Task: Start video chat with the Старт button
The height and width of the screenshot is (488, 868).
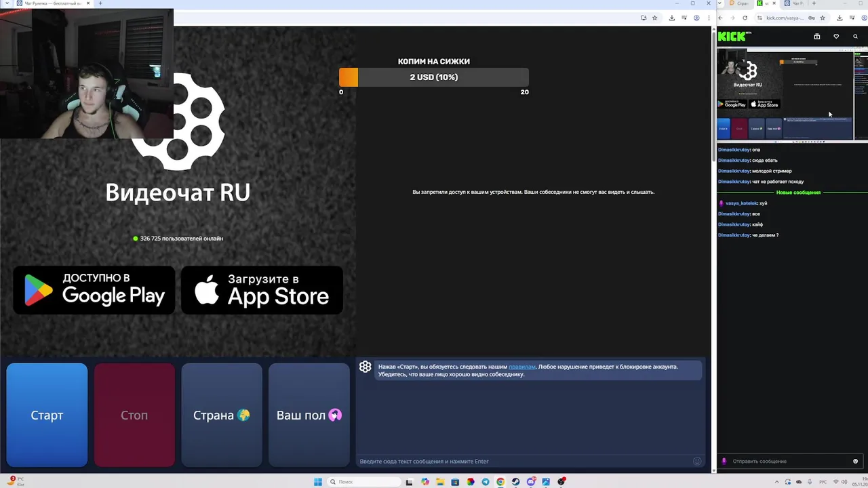Action: pos(47,415)
